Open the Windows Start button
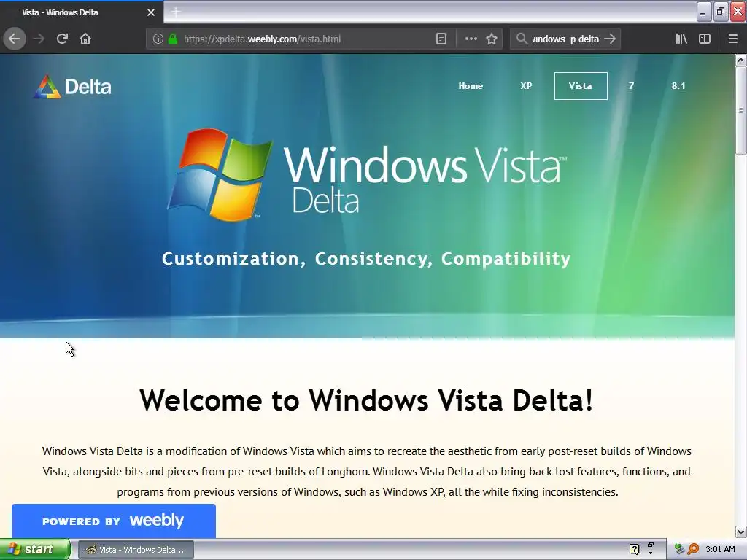Image resolution: width=747 pixels, height=560 pixels. click(35, 550)
